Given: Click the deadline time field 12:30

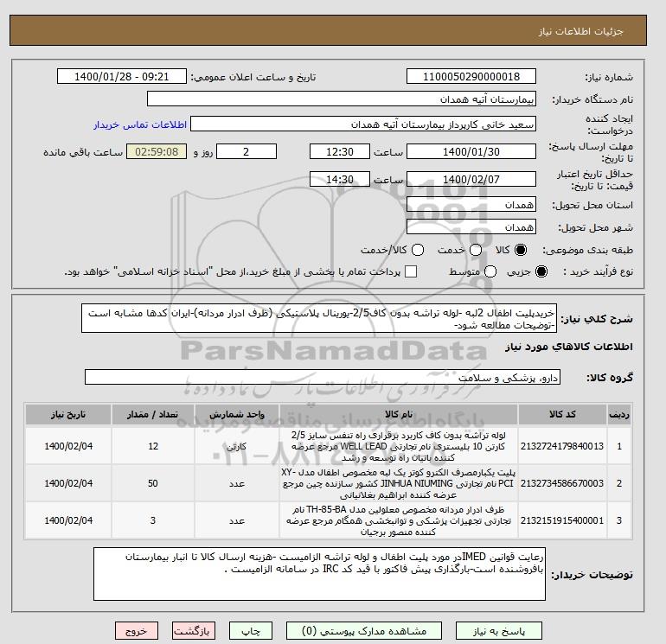Looking at the screenshot, I should (x=340, y=151).
